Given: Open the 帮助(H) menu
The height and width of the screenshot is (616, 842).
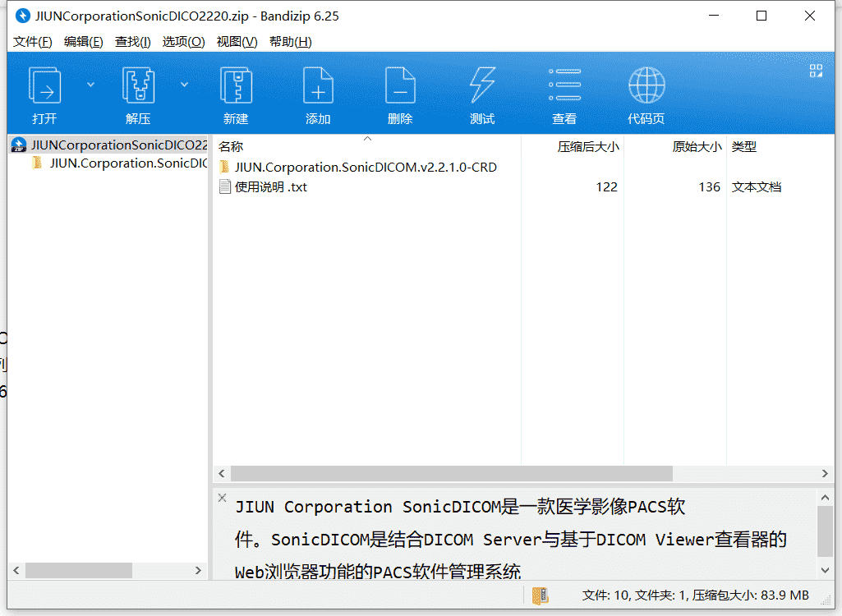Looking at the screenshot, I should coord(291,42).
